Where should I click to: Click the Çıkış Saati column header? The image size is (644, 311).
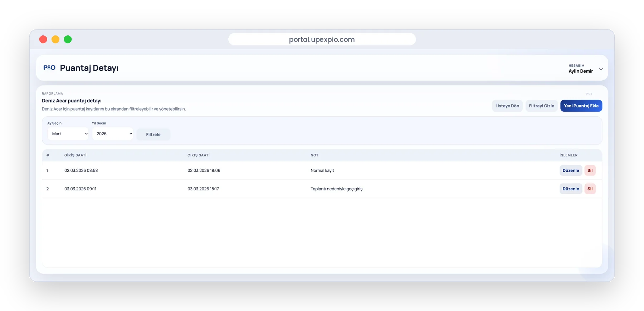point(199,155)
